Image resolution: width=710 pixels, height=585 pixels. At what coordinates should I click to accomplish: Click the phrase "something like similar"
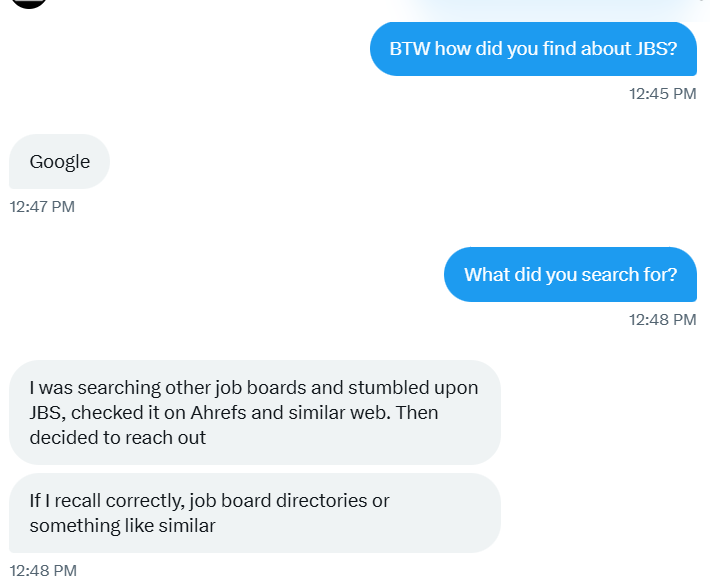pos(122,525)
